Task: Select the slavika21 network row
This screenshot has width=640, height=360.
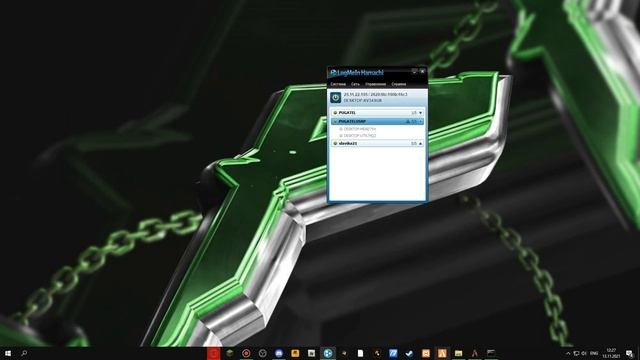Action: point(378,144)
